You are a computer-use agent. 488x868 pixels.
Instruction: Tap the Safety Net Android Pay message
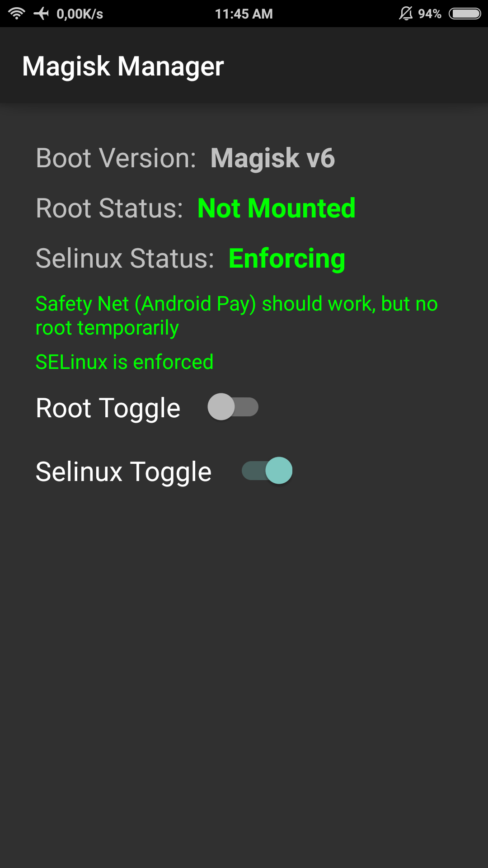(x=237, y=316)
